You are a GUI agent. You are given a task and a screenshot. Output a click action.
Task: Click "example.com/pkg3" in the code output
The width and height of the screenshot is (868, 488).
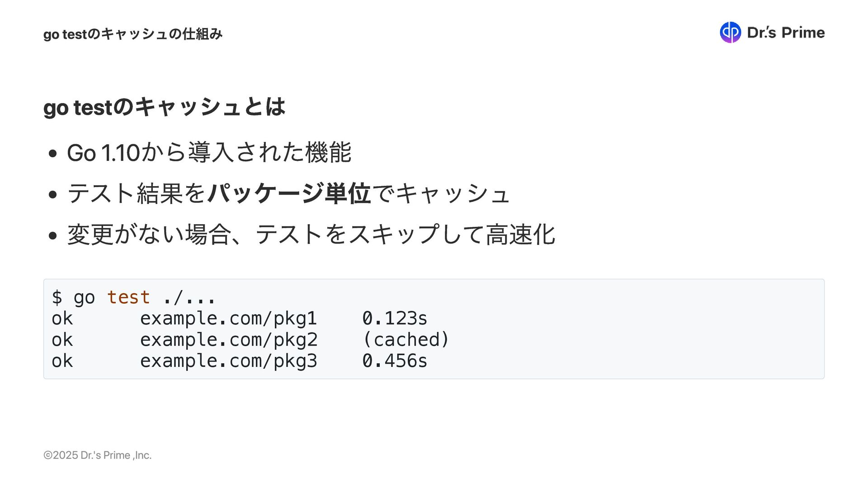[229, 361]
